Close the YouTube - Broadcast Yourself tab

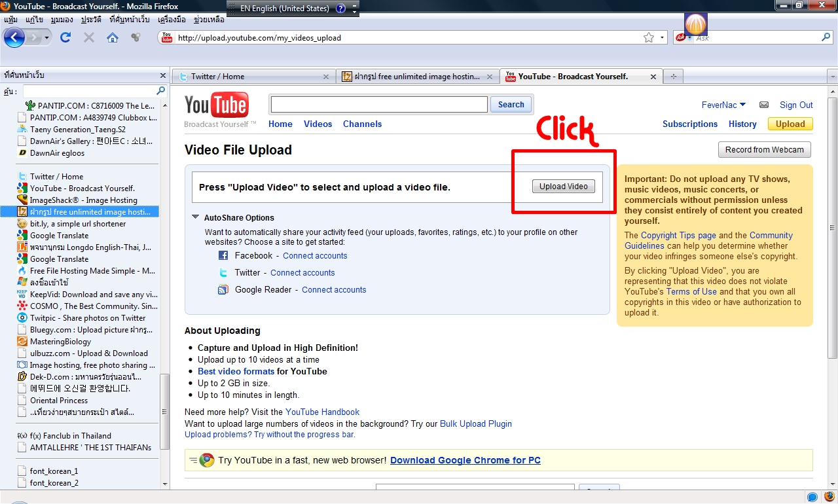click(x=653, y=77)
